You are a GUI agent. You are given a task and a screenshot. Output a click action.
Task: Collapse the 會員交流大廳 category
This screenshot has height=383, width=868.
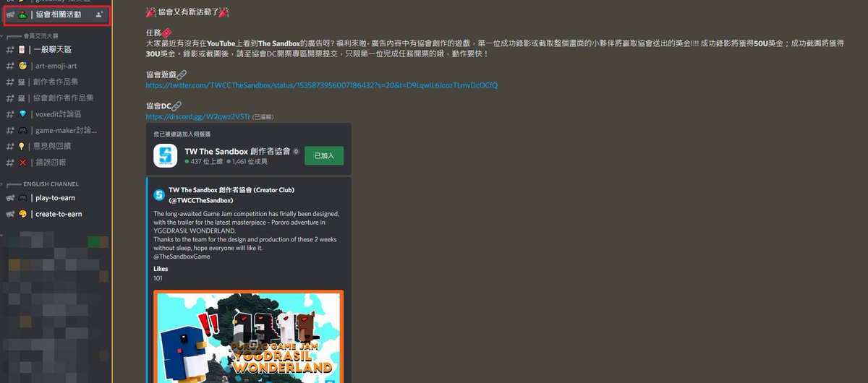point(40,35)
